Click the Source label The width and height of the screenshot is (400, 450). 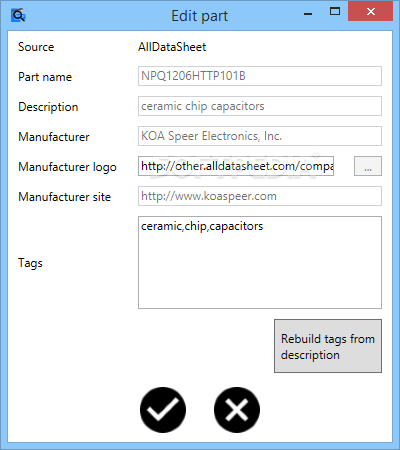(x=36, y=47)
